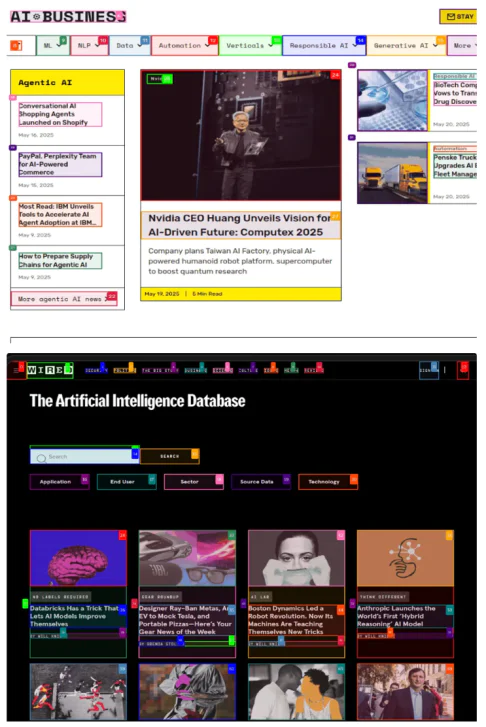Select the Application filter button

point(59,482)
